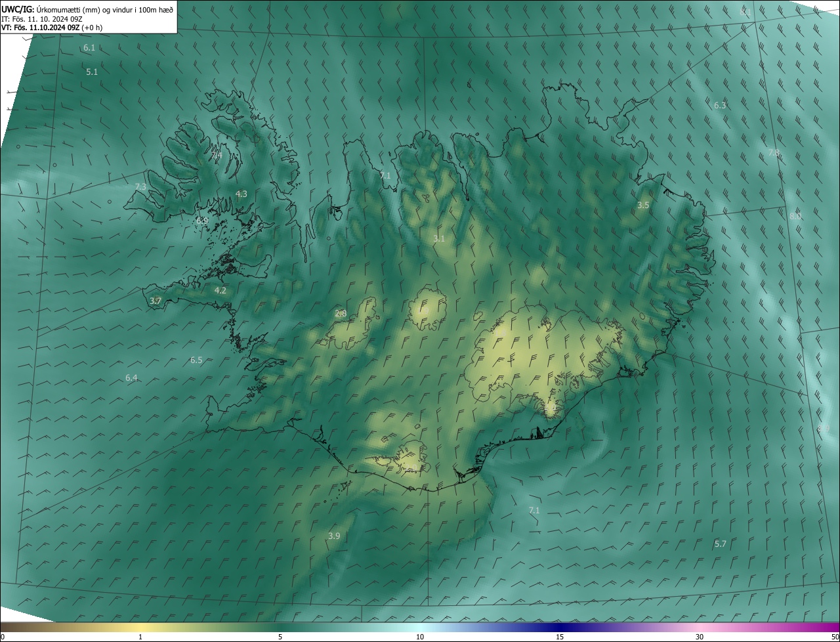This screenshot has width=840, height=642.
Task: Click the 6.3 value label
Action: click(720, 105)
